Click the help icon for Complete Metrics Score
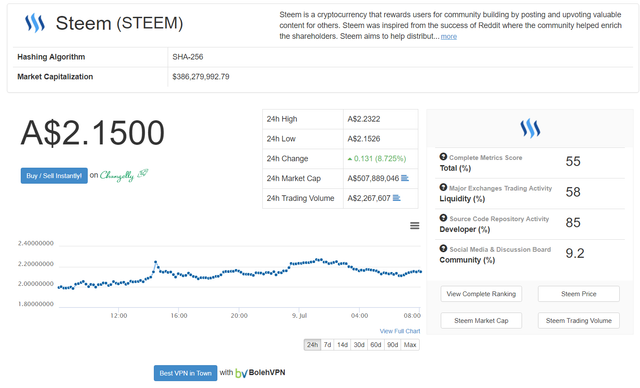This screenshot has height=388, width=640. (443, 156)
